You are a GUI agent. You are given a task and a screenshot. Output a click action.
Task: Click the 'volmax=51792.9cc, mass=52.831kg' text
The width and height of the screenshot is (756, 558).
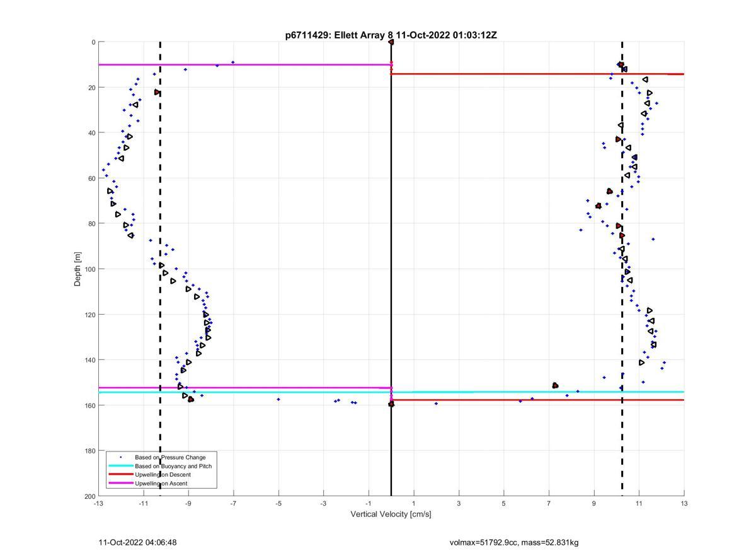pyautogui.click(x=514, y=542)
